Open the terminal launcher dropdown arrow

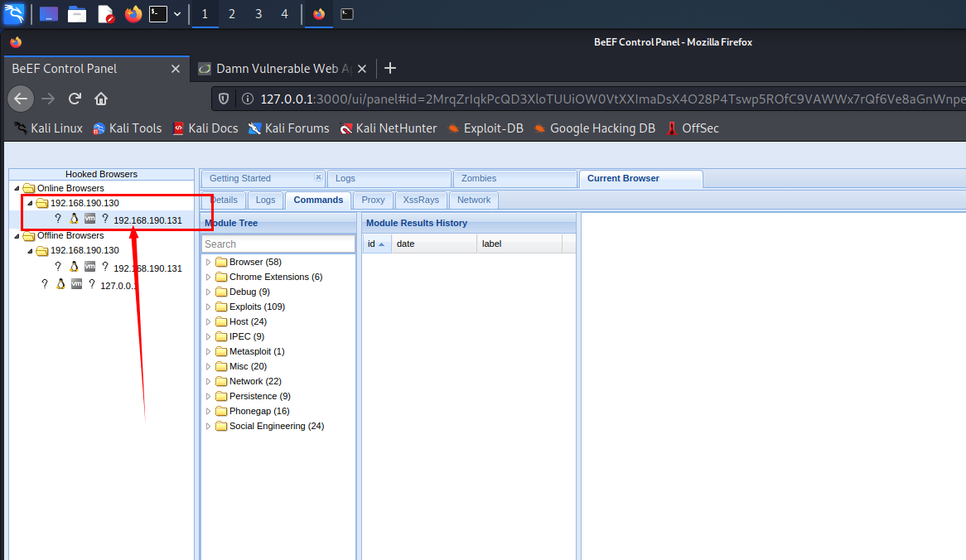(177, 13)
